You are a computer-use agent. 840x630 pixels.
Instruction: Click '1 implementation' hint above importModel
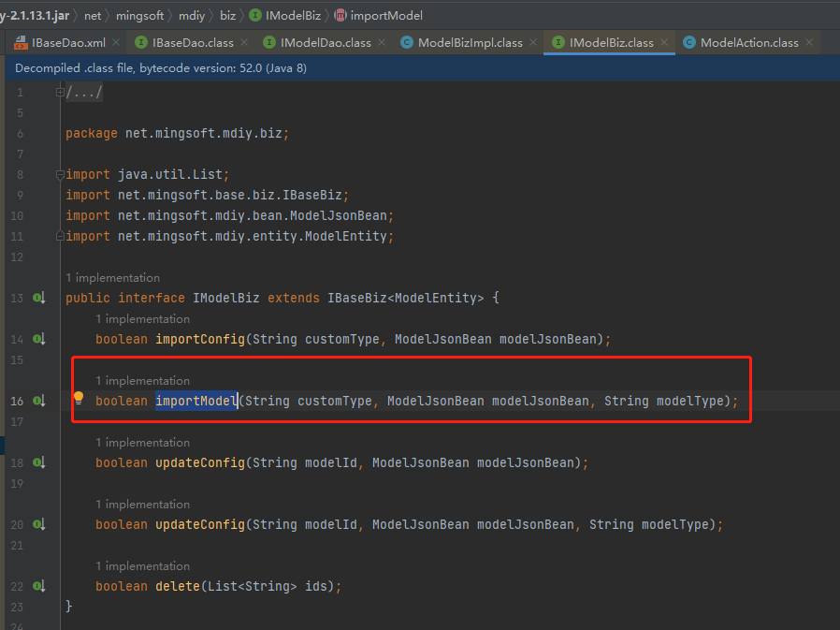coord(142,381)
